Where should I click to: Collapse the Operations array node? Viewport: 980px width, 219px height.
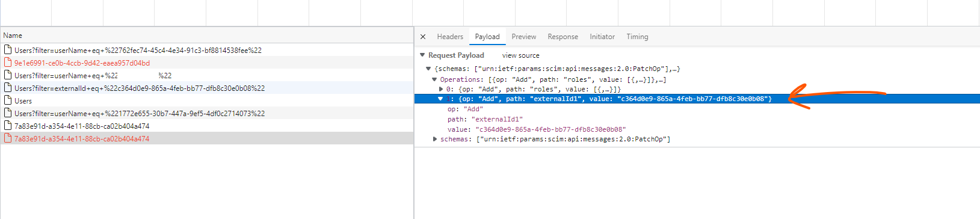[434, 79]
